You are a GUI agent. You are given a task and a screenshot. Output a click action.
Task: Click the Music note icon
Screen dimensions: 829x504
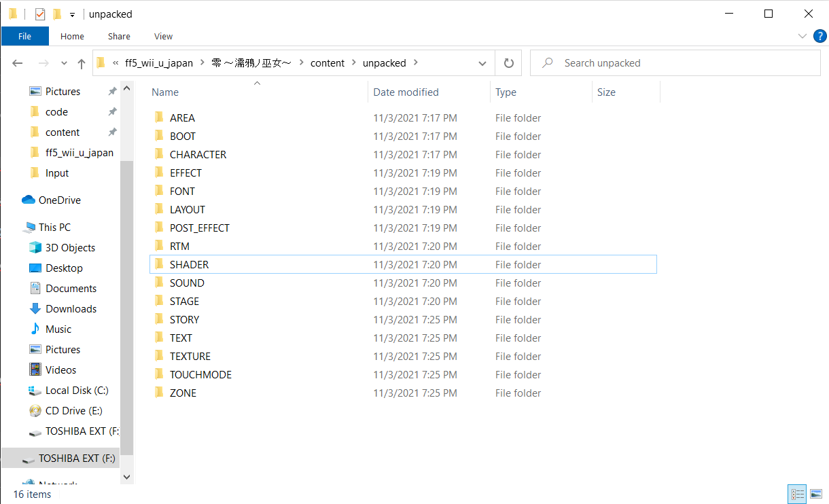coord(35,329)
